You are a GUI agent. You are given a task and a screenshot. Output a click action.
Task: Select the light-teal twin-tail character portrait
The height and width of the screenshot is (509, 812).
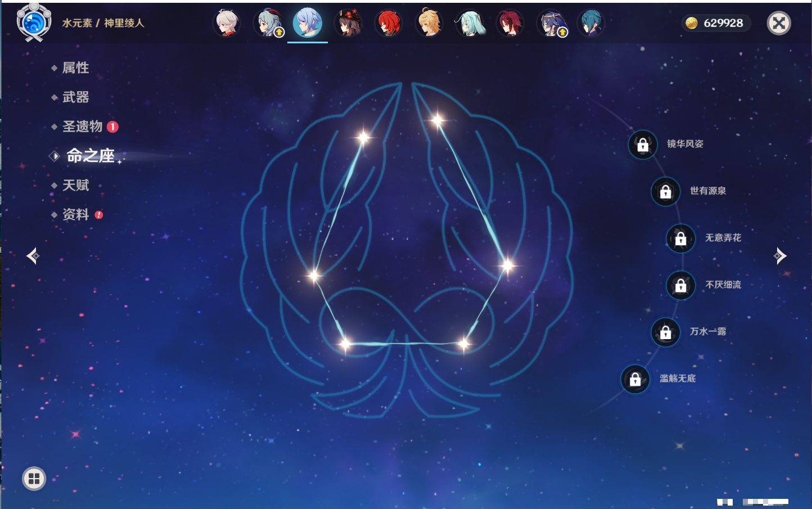pos(470,24)
